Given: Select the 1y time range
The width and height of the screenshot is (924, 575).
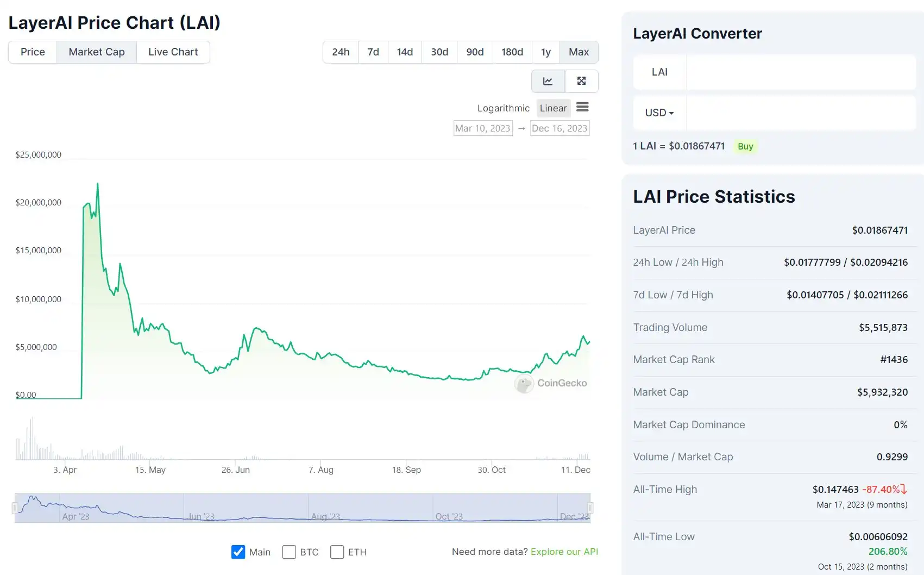Looking at the screenshot, I should (546, 52).
